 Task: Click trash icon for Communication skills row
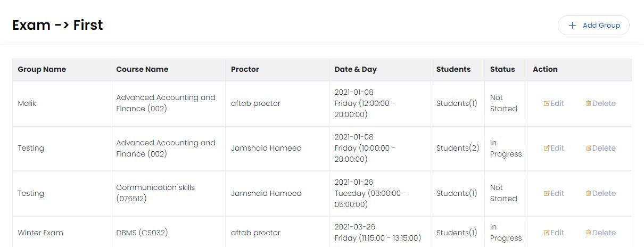pos(588,194)
